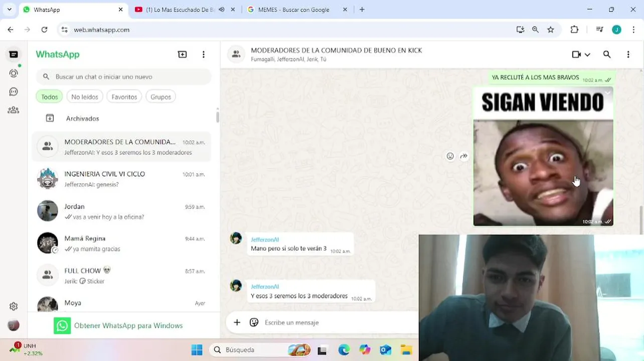644x361 pixels.
Task: Open Microsoft Edge from the taskbar
Action: pyautogui.click(x=344, y=350)
